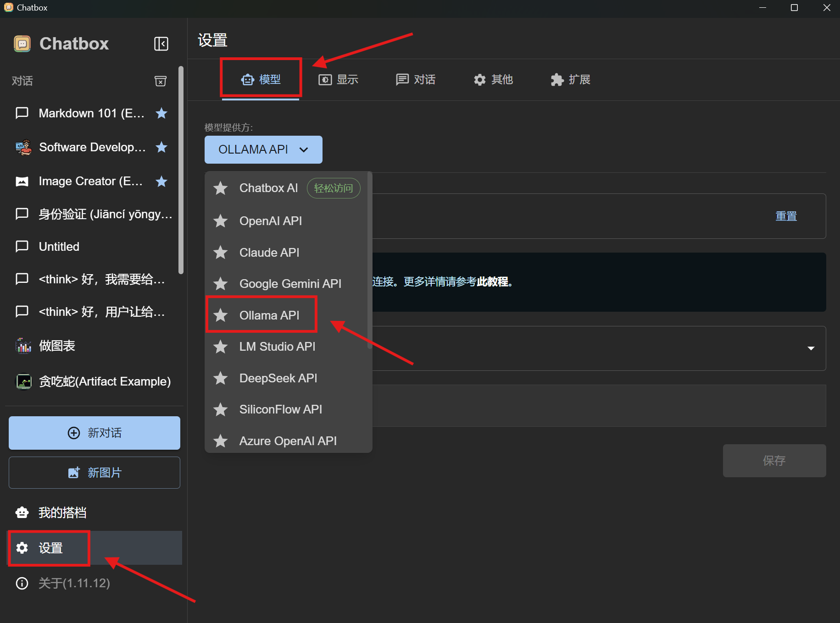Image resolution: width=840 pixels, height=623 pixels.
Task: Open 设置 in the sidebar
Action: pos(95,548)
